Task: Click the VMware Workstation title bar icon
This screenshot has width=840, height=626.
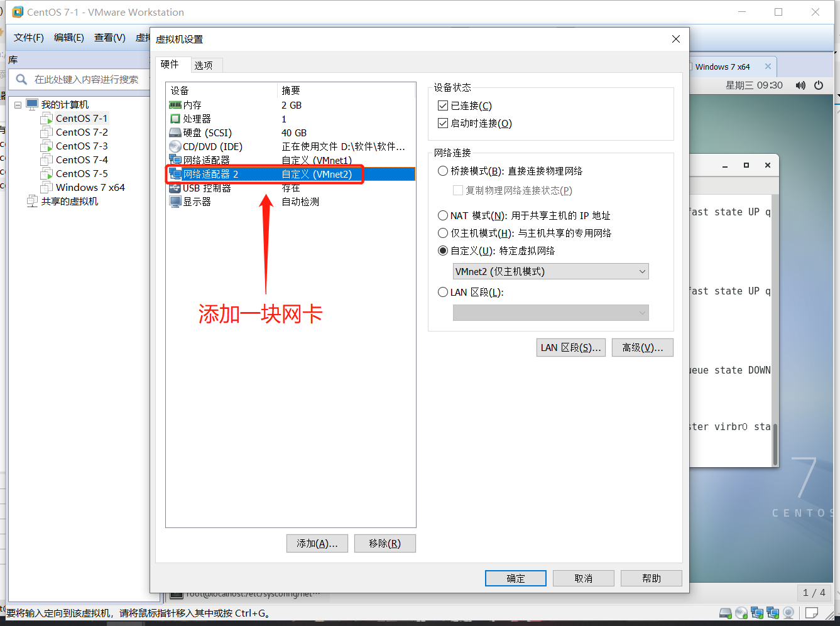Action: click(x=18, y=12)
